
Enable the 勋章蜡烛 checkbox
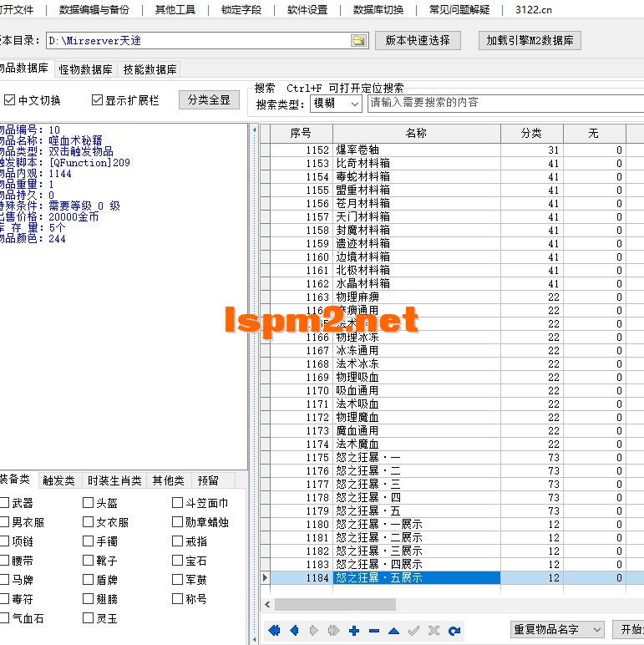point(177,522)
